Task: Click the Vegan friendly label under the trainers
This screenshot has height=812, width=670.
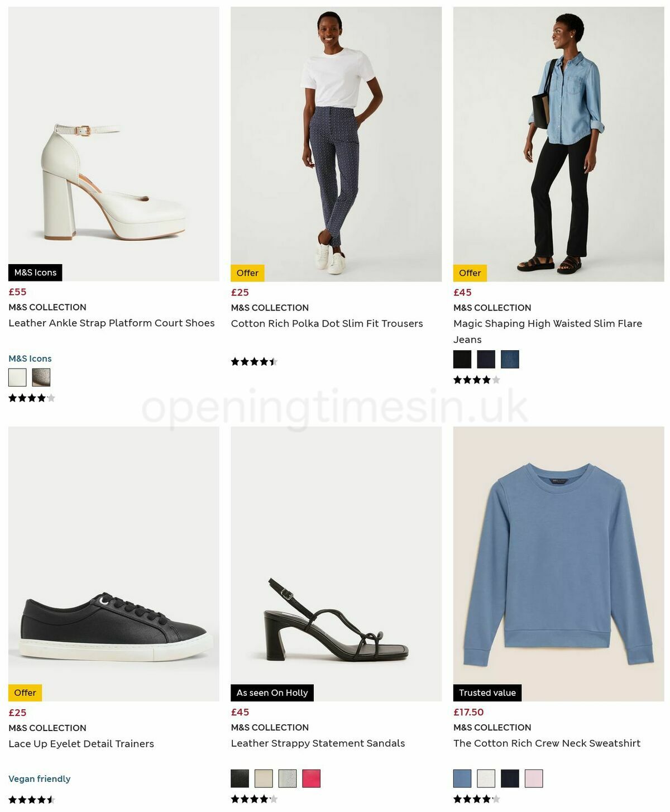Action: pos(39,778)
